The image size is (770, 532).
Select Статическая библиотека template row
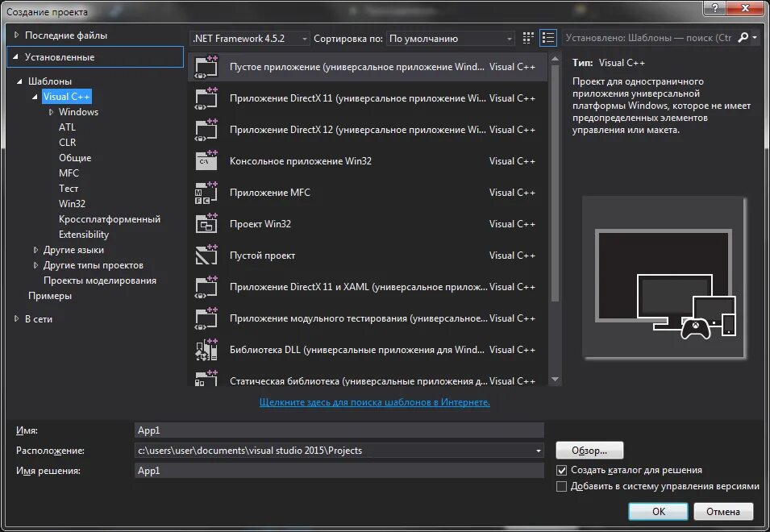coord(367,379)
